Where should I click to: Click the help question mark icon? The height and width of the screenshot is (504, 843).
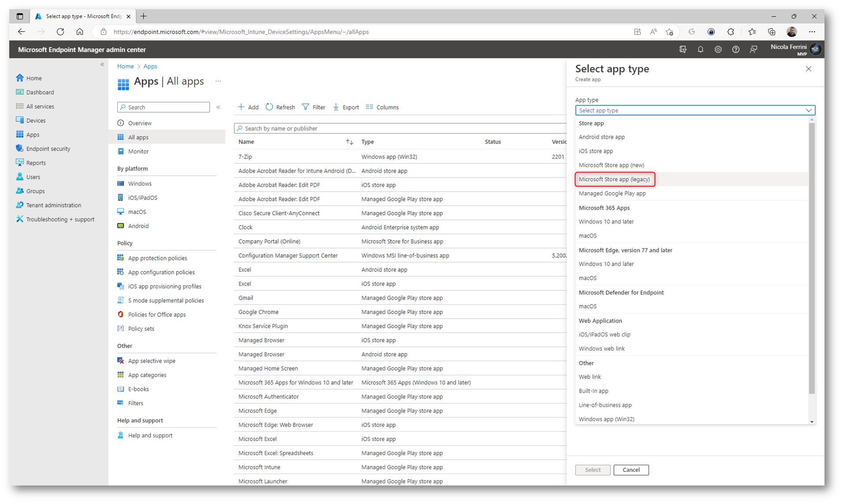click(x=735, y=50)
